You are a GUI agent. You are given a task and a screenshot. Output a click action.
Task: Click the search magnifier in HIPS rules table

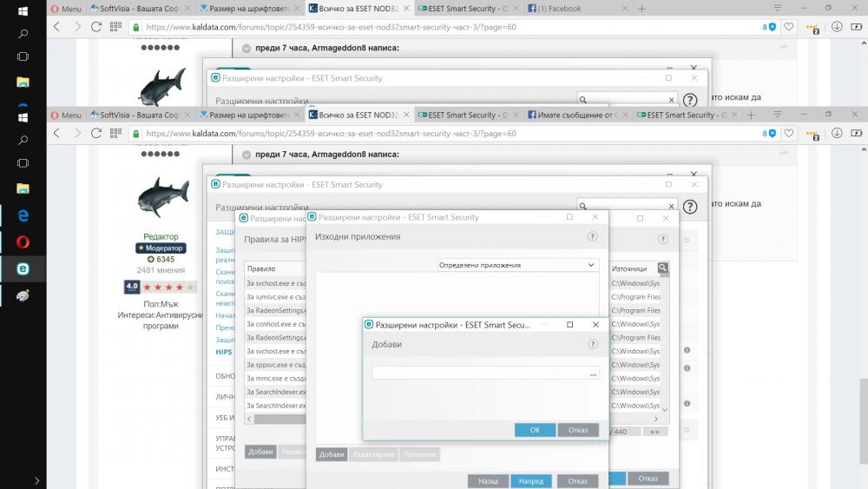tap(662, 268)
